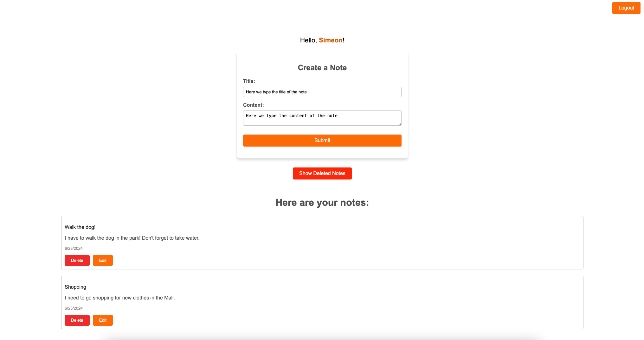Viewport: 644px width, 340px height.
Task: Edit the "Shopping" note
Action: pyautogui.click(x=103, y=320)
